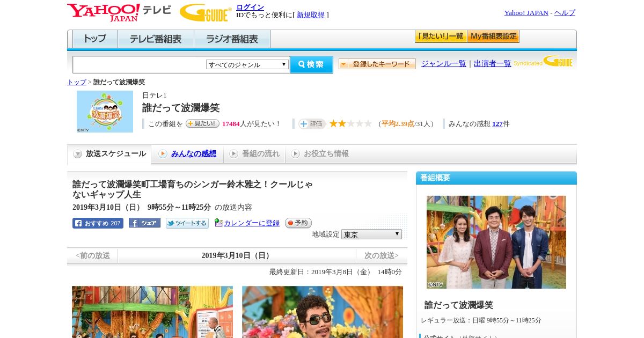644x338 pixels.
Task: Select the トップ navigation tab
Action: pyautogui.click(x=95, y=39)
